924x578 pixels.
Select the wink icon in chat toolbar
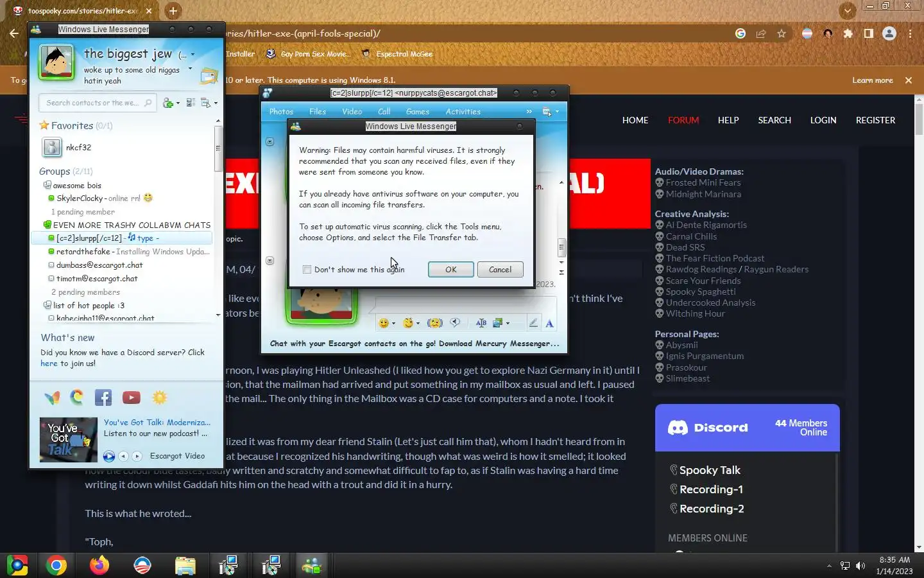[x=407, y=323]
